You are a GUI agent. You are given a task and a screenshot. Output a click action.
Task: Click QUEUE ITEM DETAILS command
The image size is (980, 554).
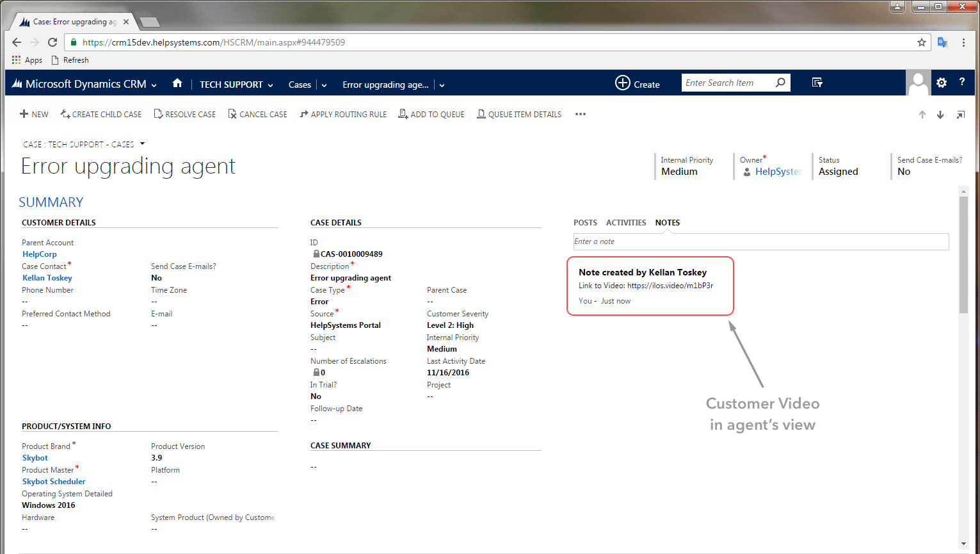tap(519, 114)
